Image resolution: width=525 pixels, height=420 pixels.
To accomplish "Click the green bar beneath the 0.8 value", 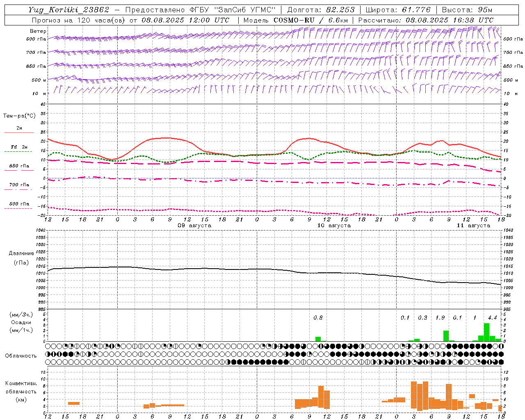I will 318,339.
